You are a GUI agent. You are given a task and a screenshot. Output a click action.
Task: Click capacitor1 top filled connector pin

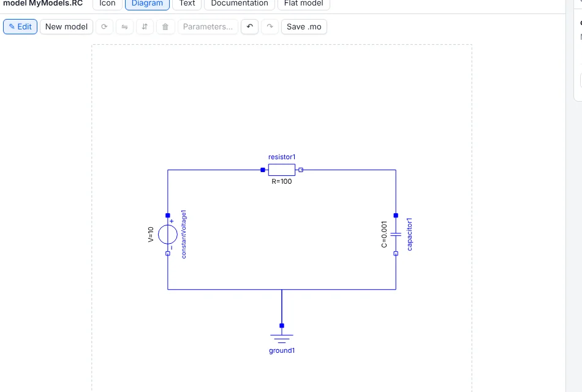[396, 216]
